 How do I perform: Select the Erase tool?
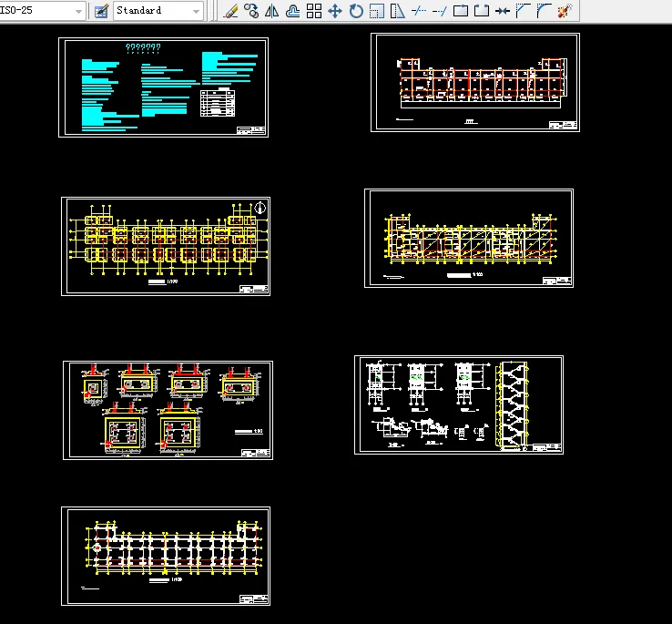pyautogui.click(x=230, y=11)
